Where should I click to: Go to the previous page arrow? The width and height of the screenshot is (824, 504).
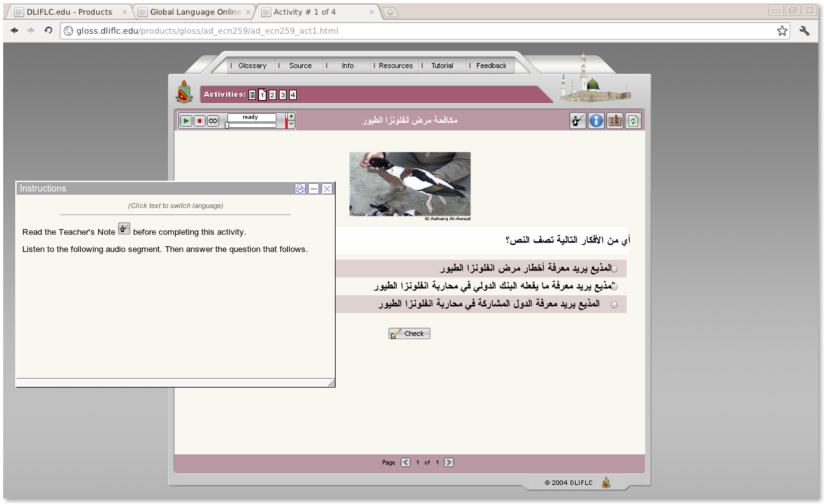tap(406, 463)
